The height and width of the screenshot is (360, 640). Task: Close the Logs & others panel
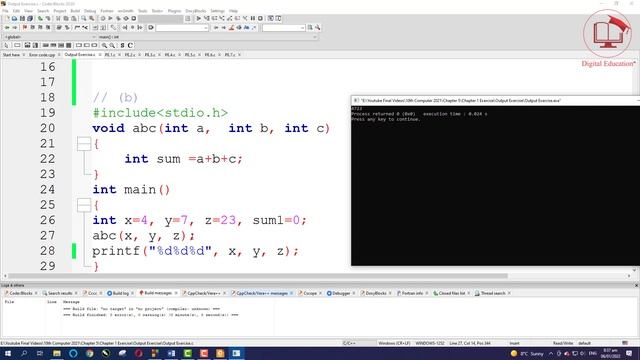pos(636,285)
